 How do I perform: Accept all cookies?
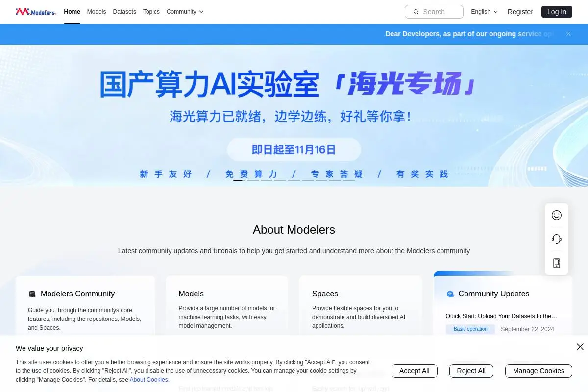[x=415, y=371]
